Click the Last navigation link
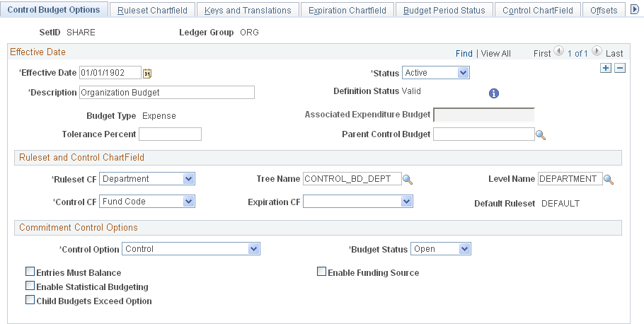 tap(614, 53)
